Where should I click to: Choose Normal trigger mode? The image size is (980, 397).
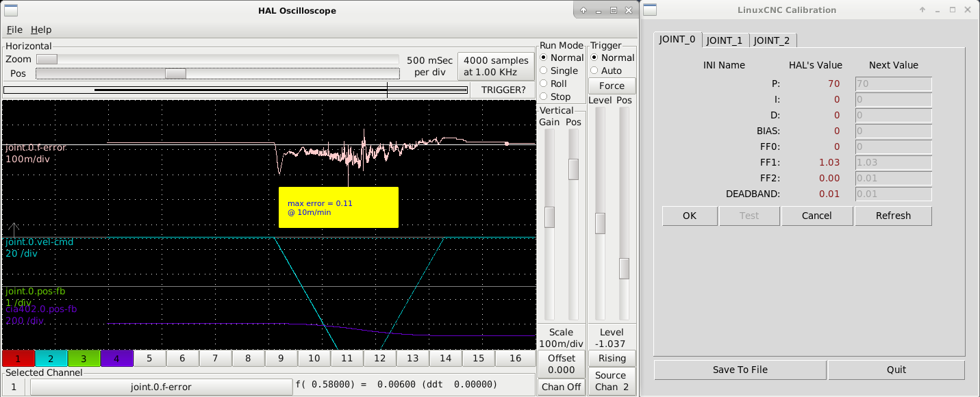tap(612, 57)
